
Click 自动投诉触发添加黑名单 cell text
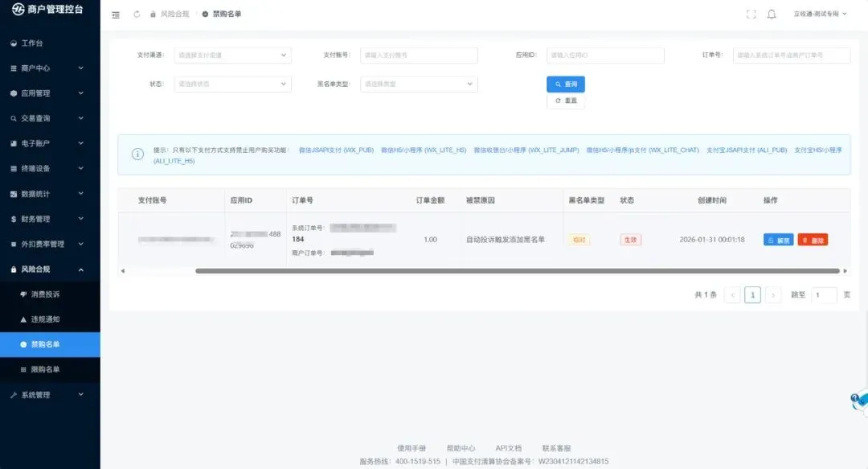(506, 240)
